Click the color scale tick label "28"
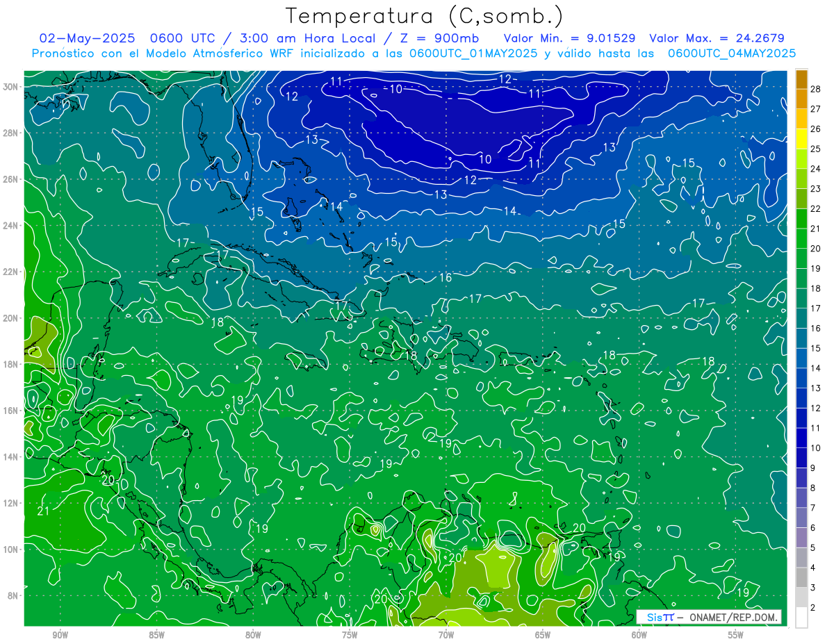The image size is (834, 644). pos(816,89)
